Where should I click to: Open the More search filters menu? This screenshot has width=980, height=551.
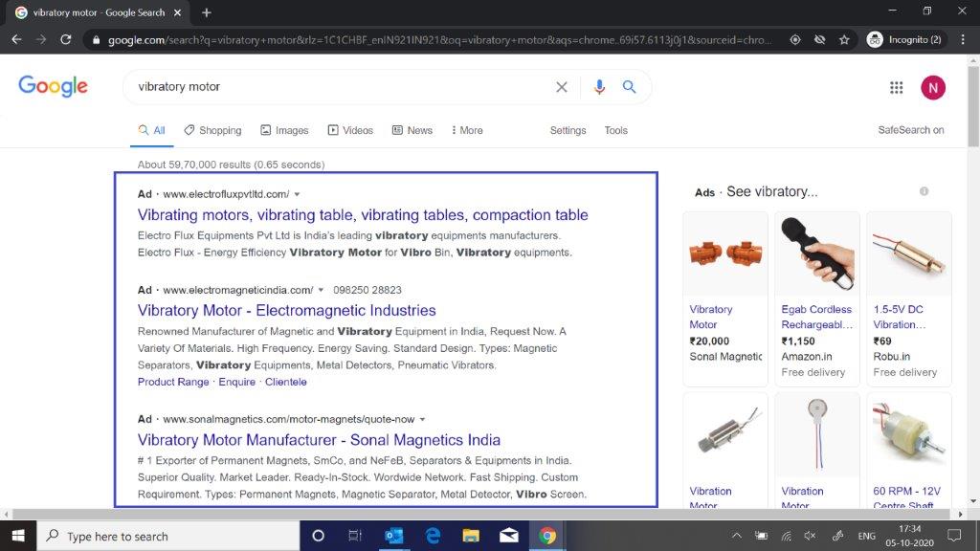[x=465, y=130]
